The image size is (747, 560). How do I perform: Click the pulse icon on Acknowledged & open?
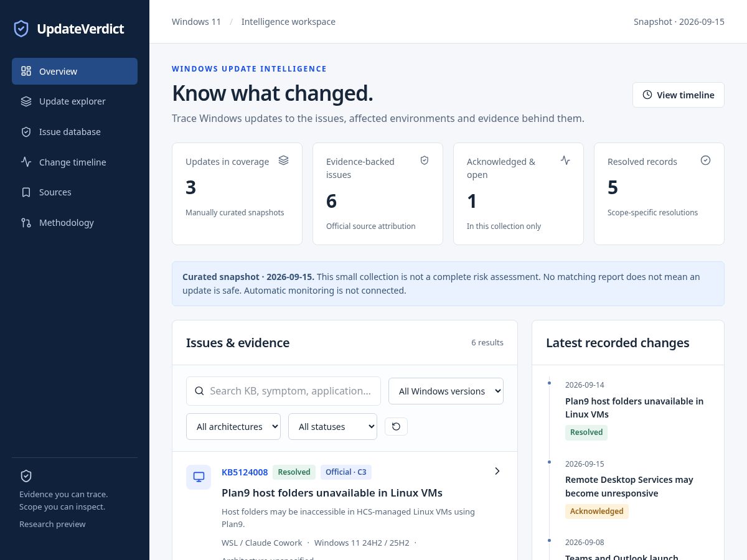pos(565,160)
